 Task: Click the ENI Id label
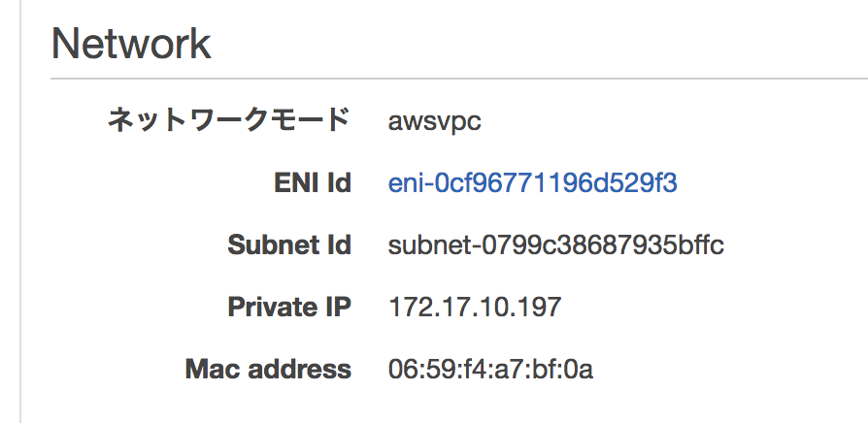click(x=313, y=183)
